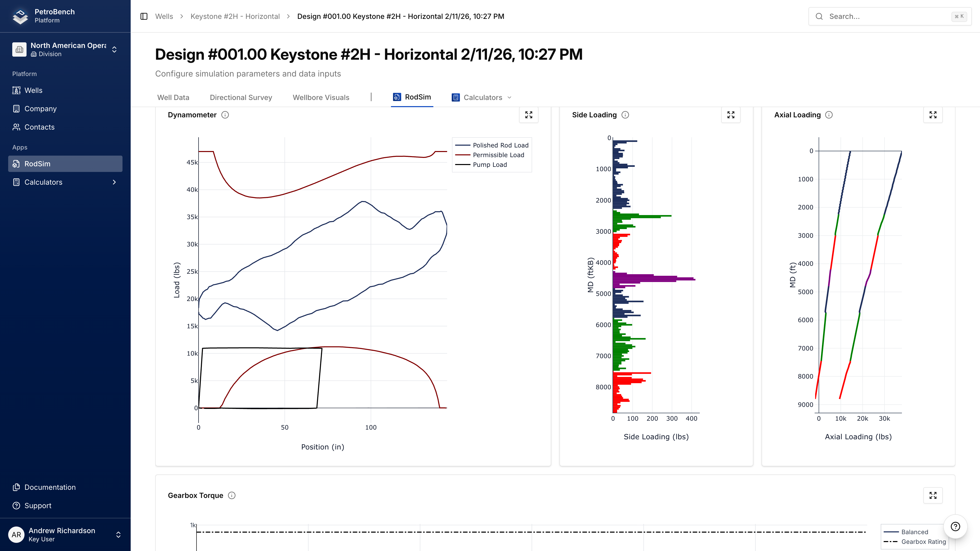The height and width of the screenshot is (551, 980).
Task: Expand Dynamometer chart to fullscreen
Action: tap(529, 115)
